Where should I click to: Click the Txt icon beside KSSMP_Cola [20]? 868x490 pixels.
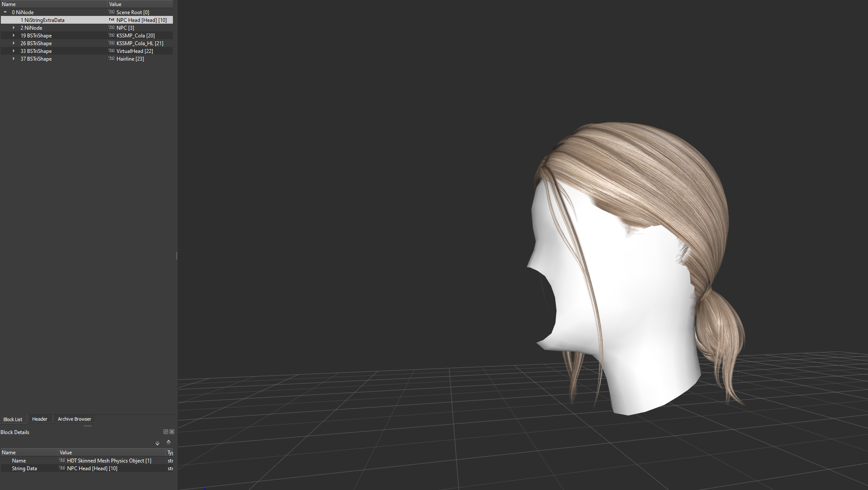[111, 35]
